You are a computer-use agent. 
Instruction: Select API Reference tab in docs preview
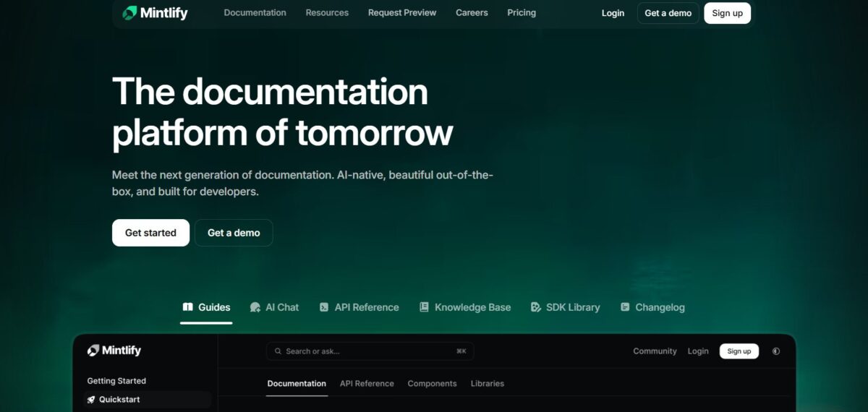point(367,384)
